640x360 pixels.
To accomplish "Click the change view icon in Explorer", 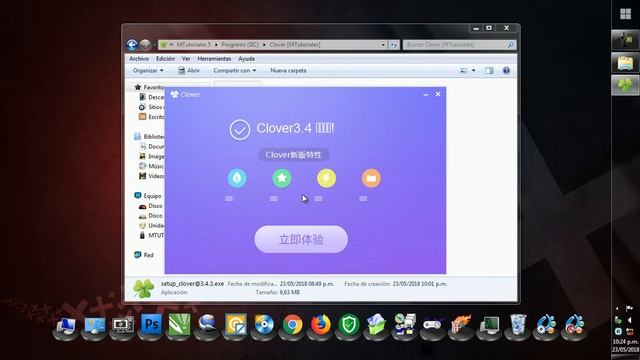I will 463,71.
